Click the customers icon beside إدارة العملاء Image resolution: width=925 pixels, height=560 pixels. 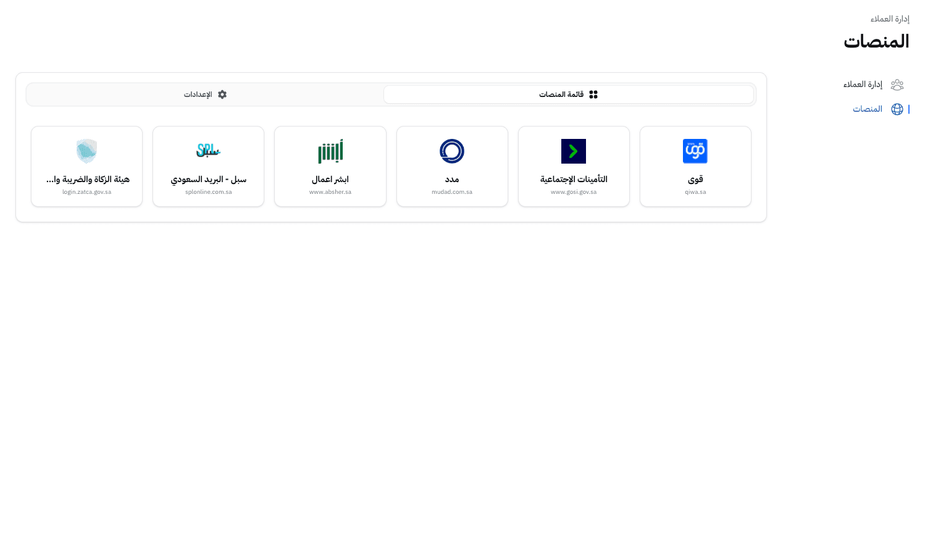click(x=897, y=85)
